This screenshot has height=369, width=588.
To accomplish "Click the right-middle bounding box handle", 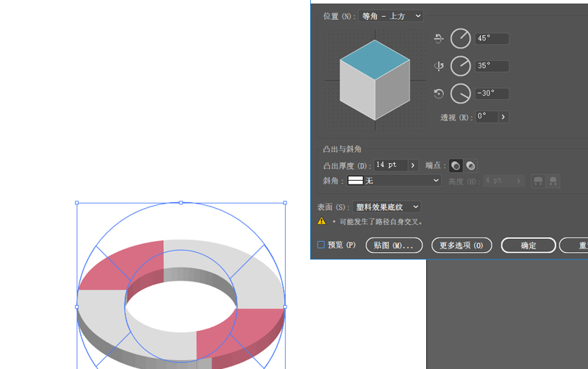I will (285, 307).
